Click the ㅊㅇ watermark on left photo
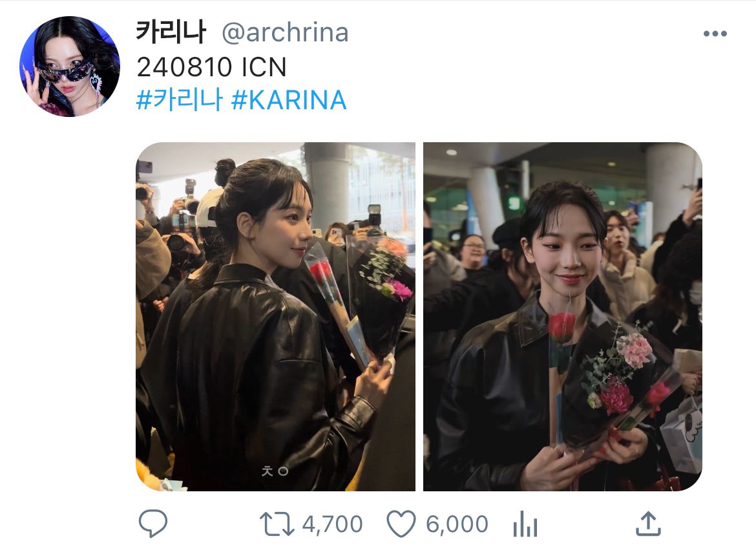 click(x=275, y=471)
